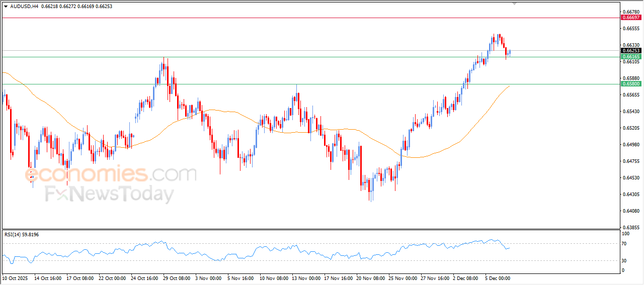Viewport: 644px width, 285px height.
Task: Click the 0.64980 price axis value
Action: (631, 144)
